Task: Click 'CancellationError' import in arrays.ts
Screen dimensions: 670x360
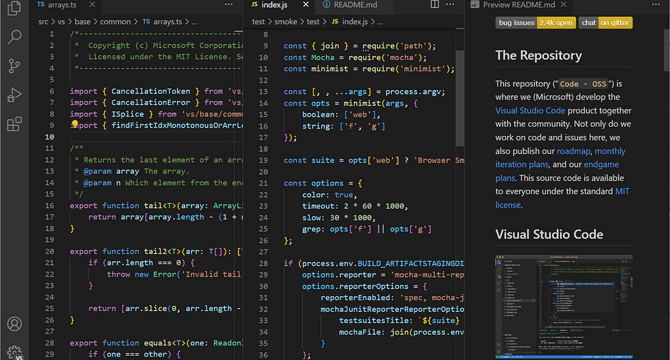Action: pos(150,102)
